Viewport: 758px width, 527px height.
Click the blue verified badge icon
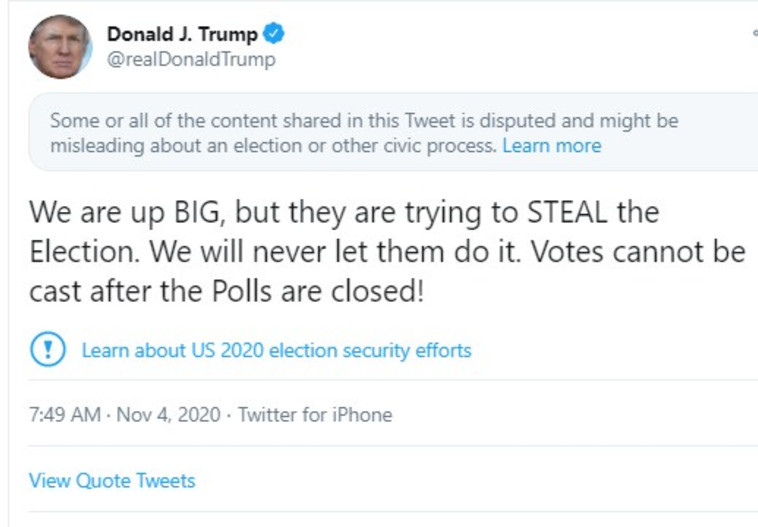pyautogui.click(x=274, y=35)
